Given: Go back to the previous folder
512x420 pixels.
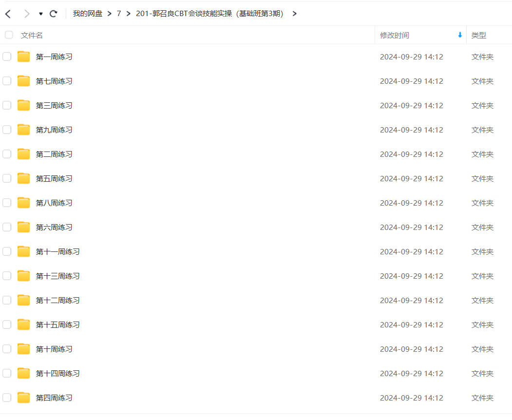Looking at the screenshot, I should 8,14.
